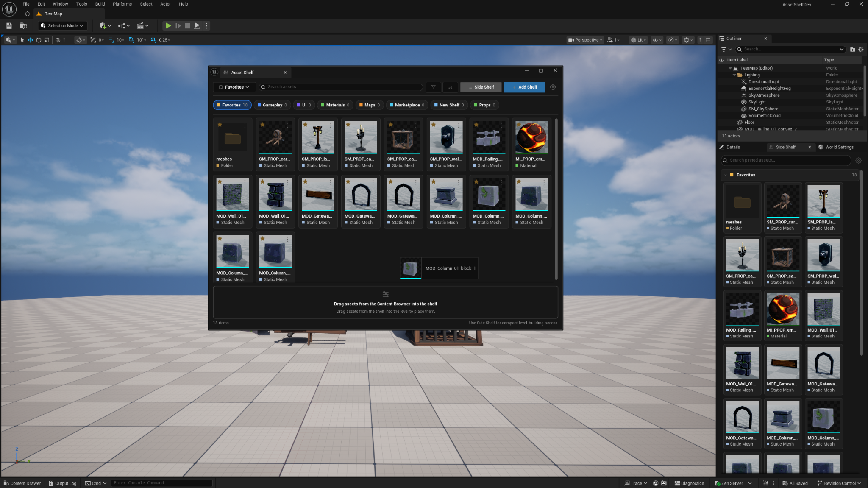The height and width of the screenshot is (488, 868).
Task: Open the rotation snap 10° dropdown
Action: pos(142,40)
